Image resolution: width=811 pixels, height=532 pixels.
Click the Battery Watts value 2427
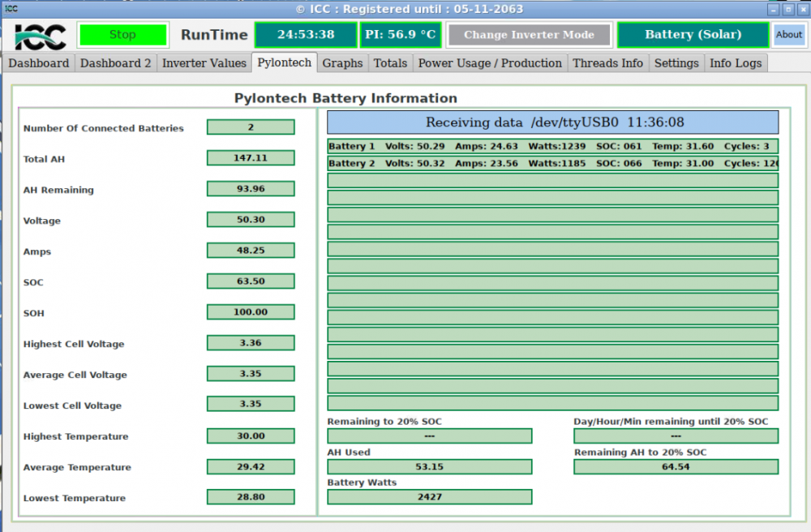(429, 497)
